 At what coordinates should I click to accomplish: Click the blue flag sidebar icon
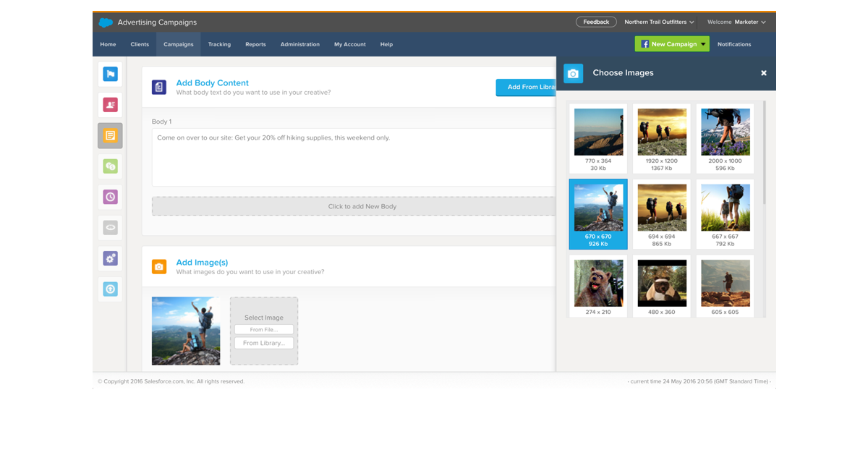coord(110,74)
